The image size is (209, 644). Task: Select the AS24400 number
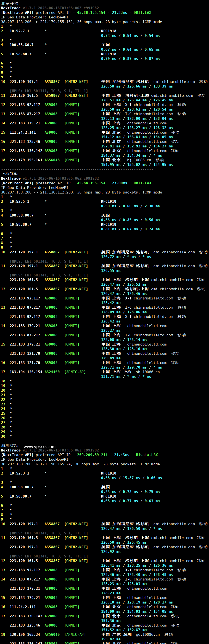pos(52,372)
